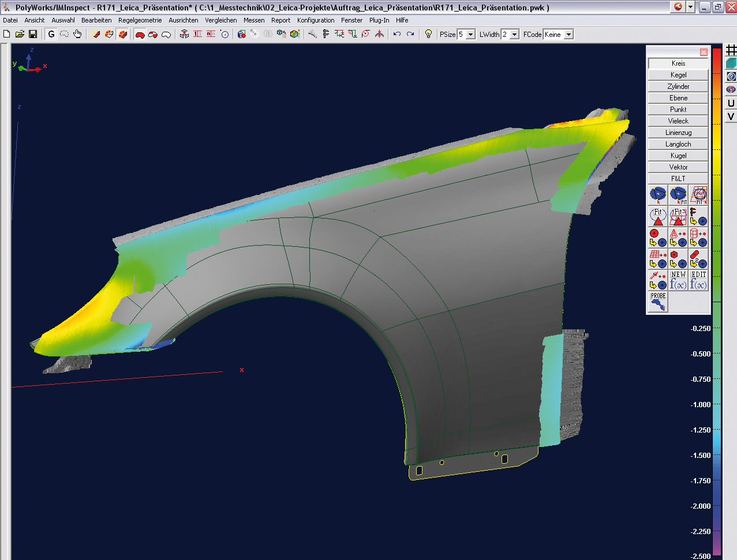Click the undo arrow icon
Screen dimensions: 737x560
397,35
